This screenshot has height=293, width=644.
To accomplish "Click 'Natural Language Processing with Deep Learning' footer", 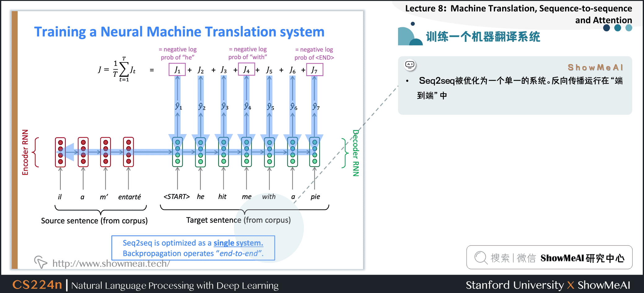I will tap(175, 285).
